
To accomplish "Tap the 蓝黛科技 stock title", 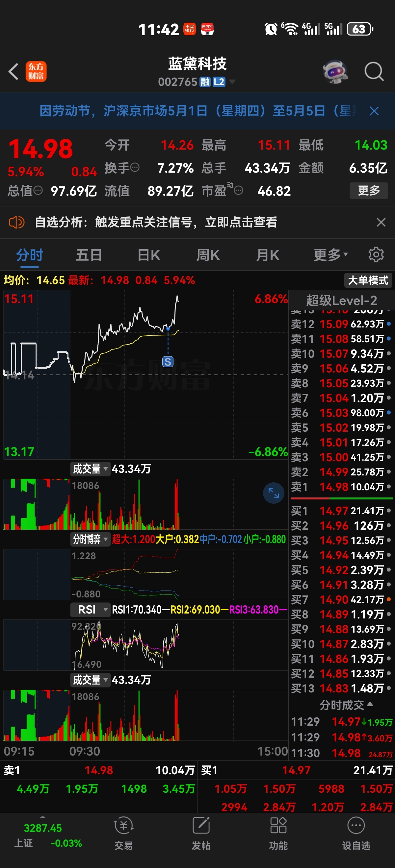I will click(x=197, y=63).
